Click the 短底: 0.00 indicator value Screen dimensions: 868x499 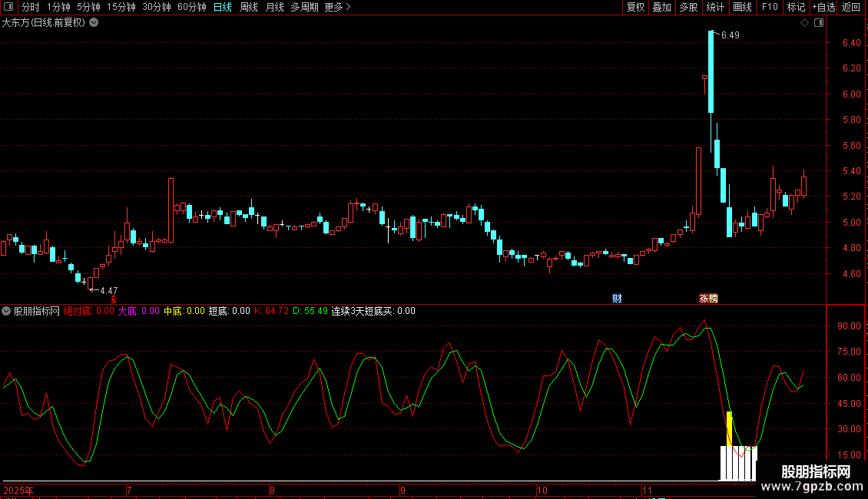[x=229, y=311]
